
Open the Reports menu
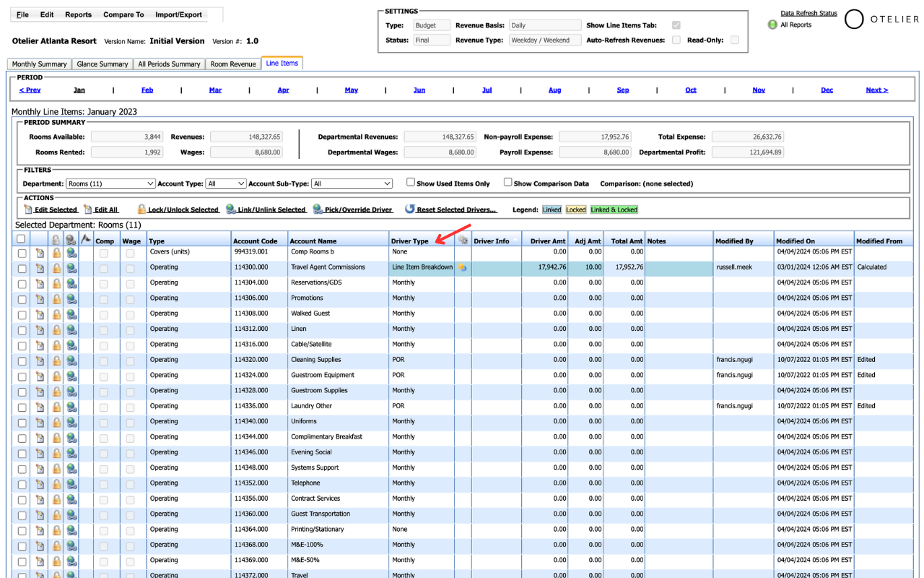78,14
